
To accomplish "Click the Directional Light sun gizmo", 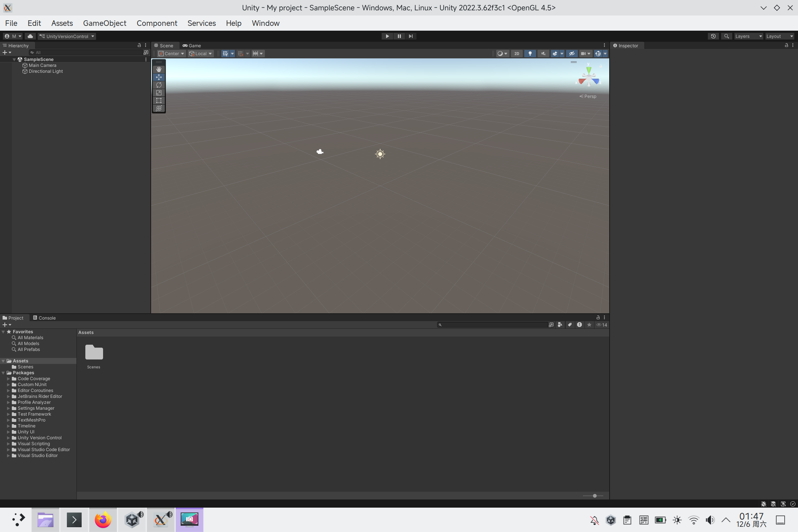I will 380,154.
